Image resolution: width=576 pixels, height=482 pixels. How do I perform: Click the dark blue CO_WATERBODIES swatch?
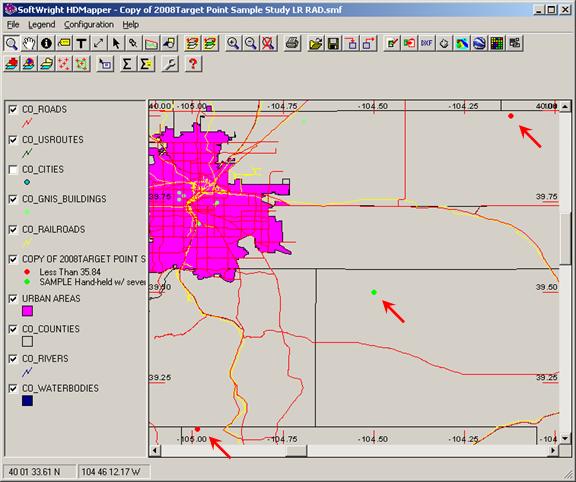click(27, 401)
